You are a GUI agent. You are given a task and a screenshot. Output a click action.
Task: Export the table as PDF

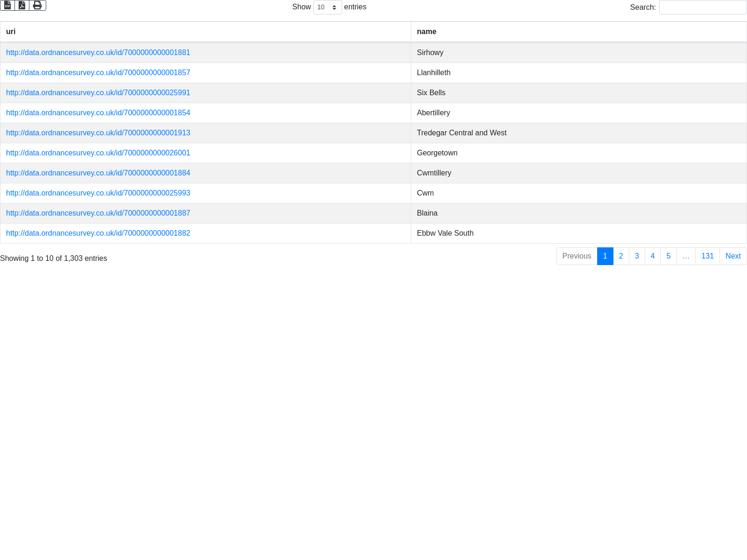coord(22,5)
